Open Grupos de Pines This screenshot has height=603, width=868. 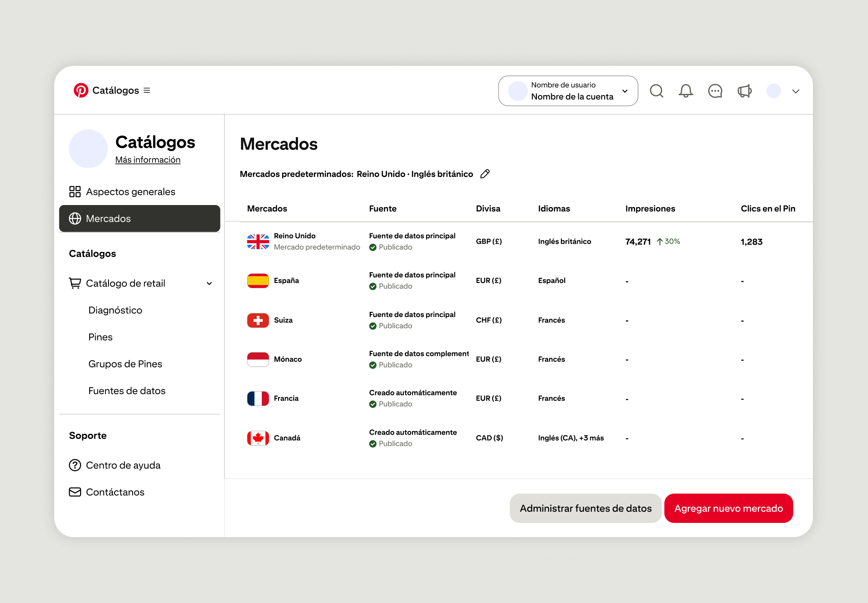125,364
